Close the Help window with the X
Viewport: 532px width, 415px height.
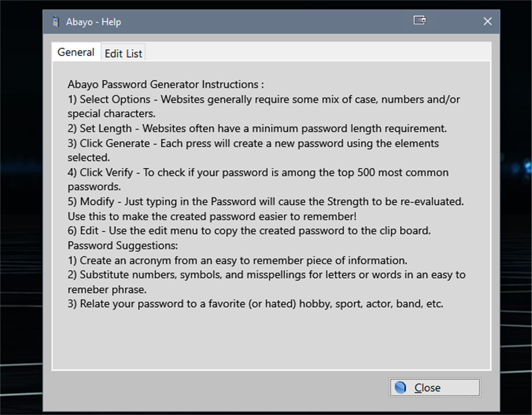[x=488, y=21]
